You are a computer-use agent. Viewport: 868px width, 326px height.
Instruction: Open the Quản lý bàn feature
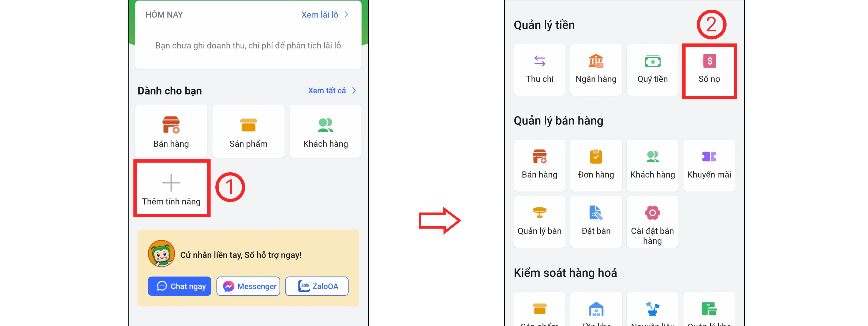(540, 222)
